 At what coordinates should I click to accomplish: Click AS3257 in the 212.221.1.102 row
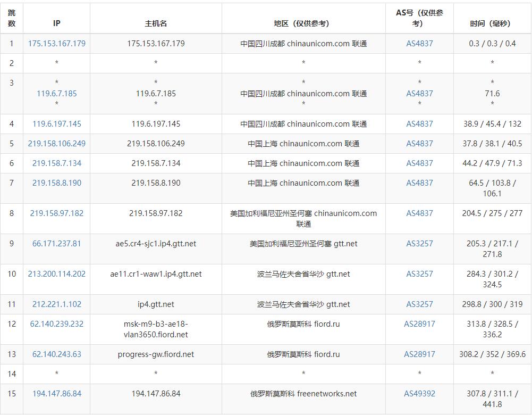click(419, 304)
